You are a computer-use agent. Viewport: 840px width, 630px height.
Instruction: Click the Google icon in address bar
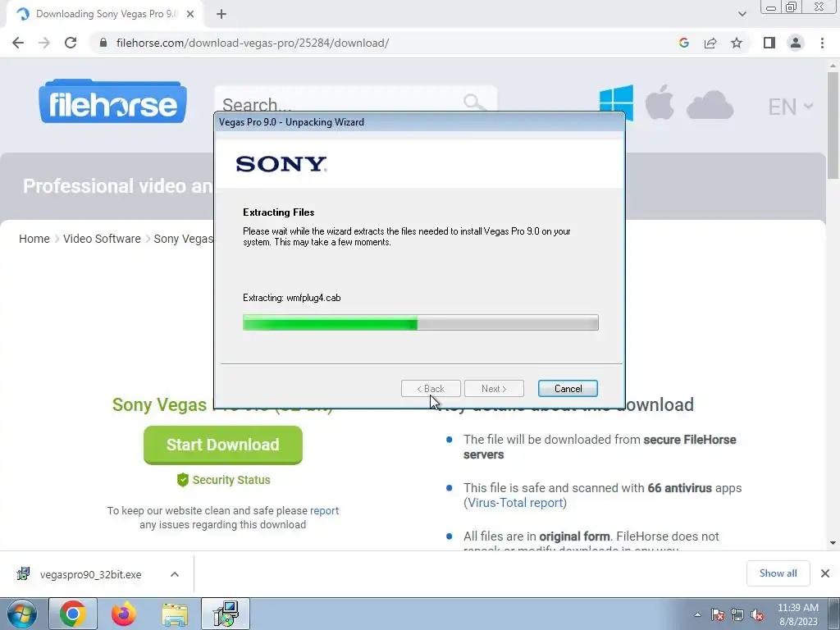pyautogui.click(x=683, y=43)
